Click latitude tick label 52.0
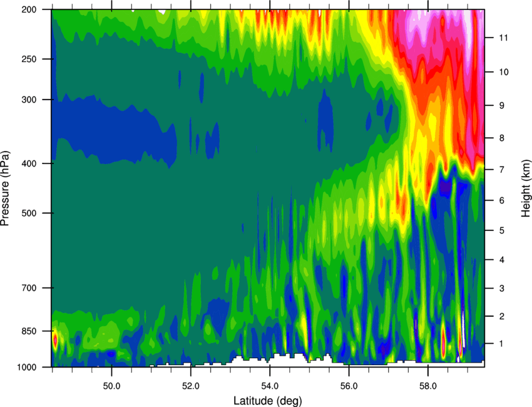532x407 pixels. pyautogui.click(x=191, y=386)
